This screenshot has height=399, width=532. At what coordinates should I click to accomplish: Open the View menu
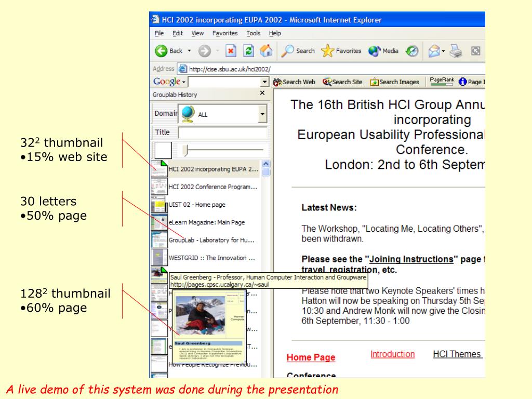pos(197,33)
